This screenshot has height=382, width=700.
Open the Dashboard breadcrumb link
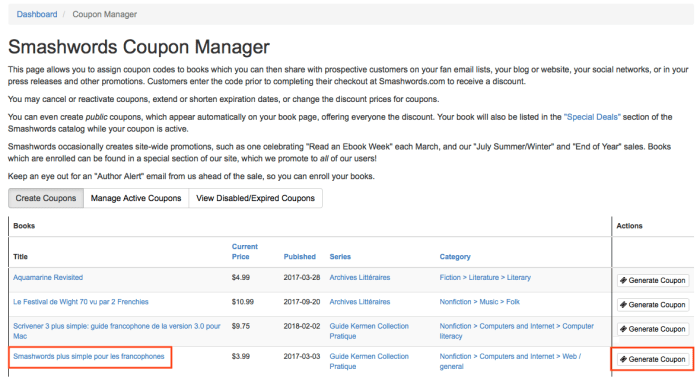click(37, 14)
